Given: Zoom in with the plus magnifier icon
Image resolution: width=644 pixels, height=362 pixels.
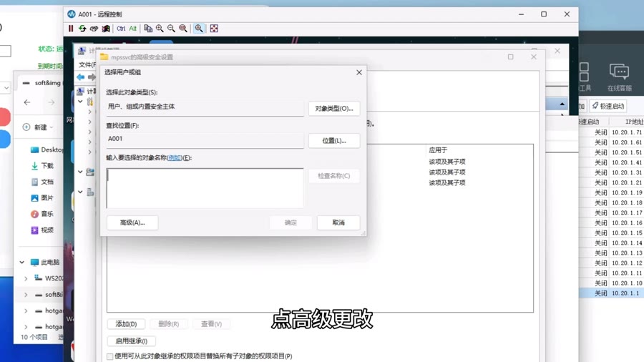Looking at the screenshot, I should pyautogui.click(x=160, y=29).
